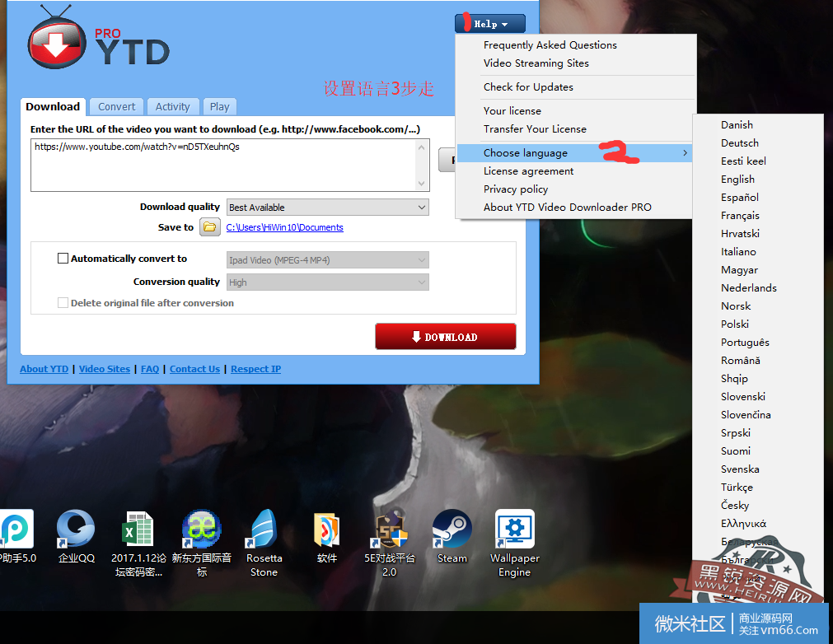Select Srpski language

(x=735, y=432)
